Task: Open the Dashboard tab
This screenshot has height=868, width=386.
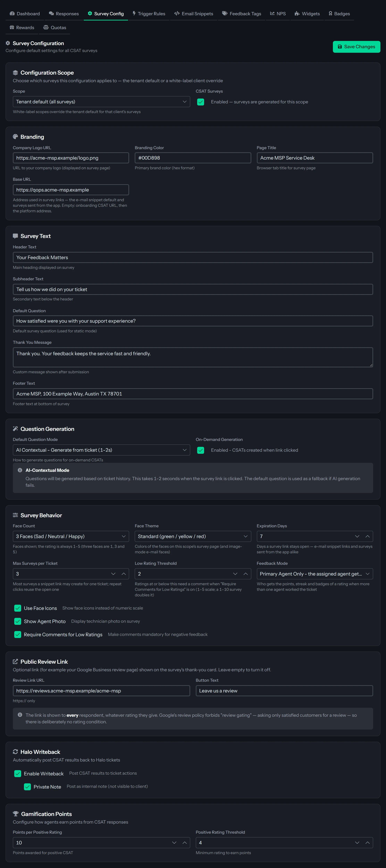Action: pyautogui.click(x=25, y=14)
